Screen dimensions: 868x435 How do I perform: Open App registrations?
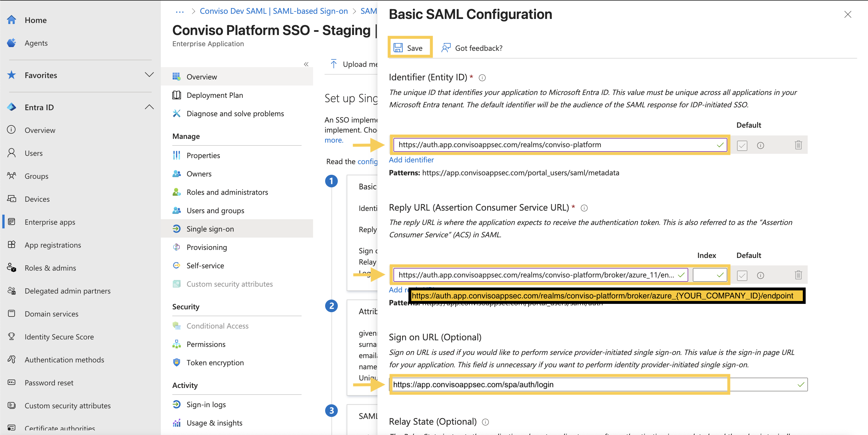pyautogui.click(x=53, y=244)
